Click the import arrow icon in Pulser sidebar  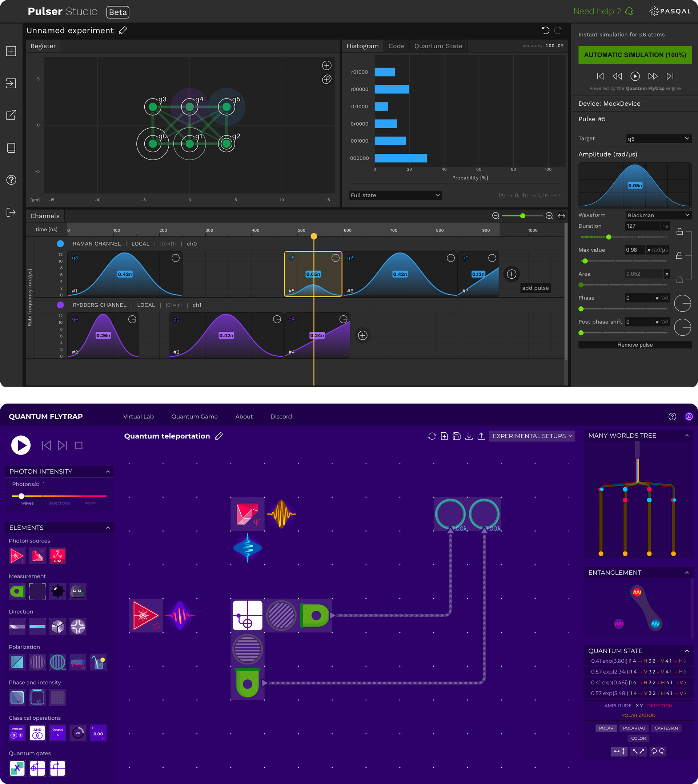[11, 83]
